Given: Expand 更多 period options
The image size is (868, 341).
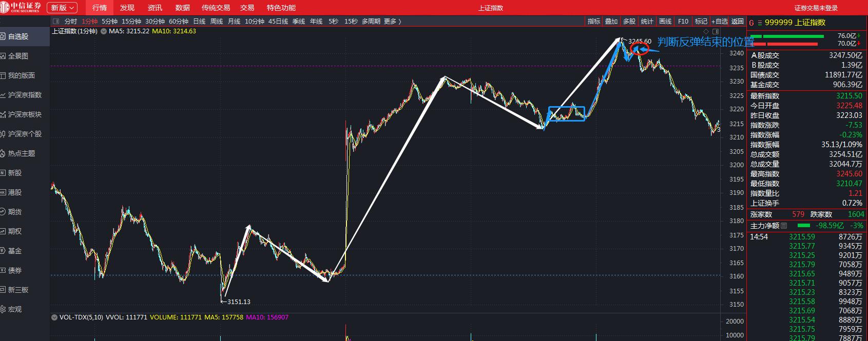Looking at the screenshot, I should pos(392,21).
